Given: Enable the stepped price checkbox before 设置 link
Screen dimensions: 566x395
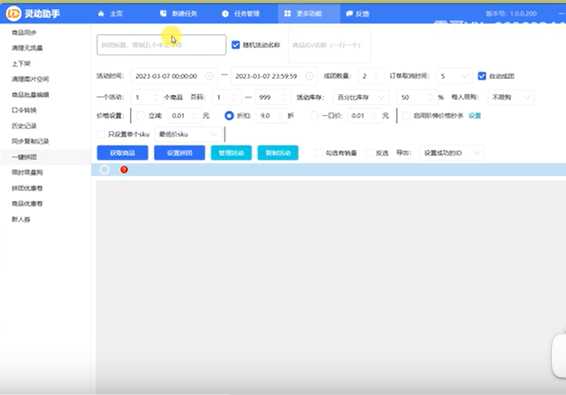Looking at the screenshot, I should pyautogui.click(x=406, y=116).
